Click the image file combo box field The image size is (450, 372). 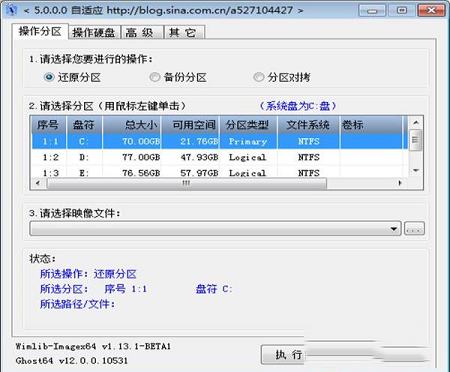click(x=215, y=229)
